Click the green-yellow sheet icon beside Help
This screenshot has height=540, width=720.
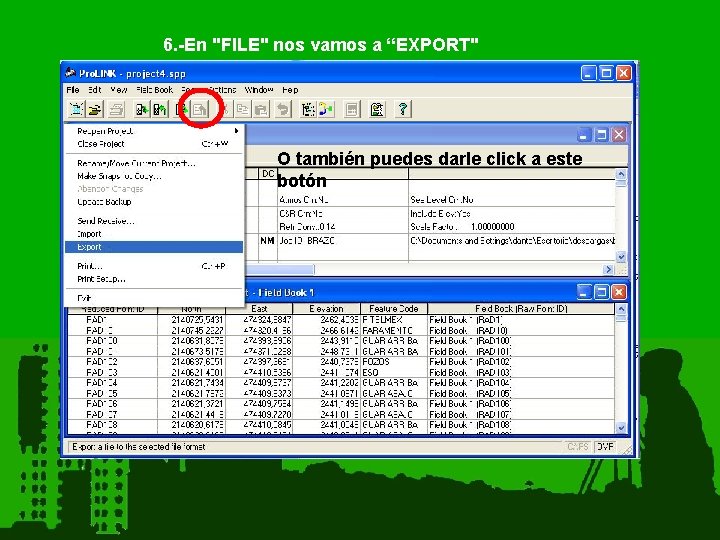coord(377,109)
